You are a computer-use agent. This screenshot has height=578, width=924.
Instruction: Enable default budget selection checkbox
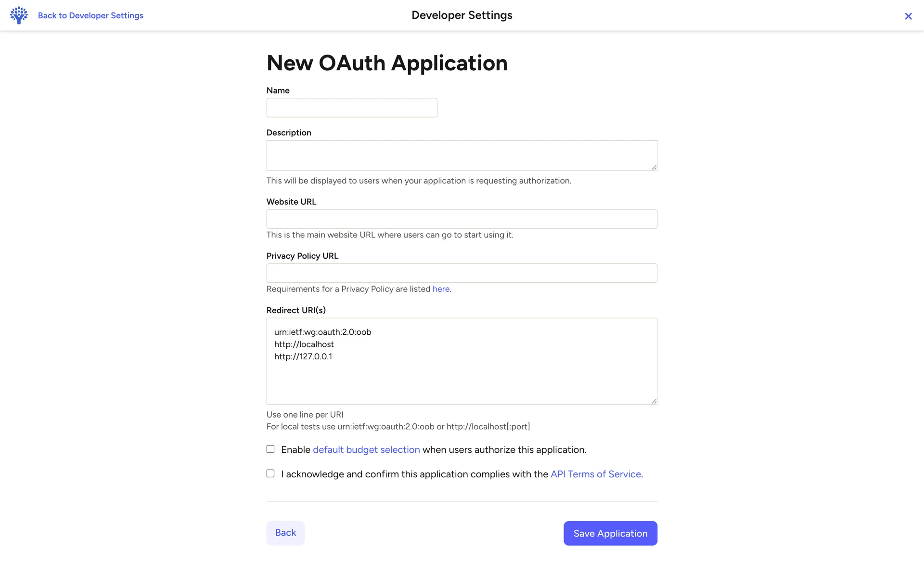(270, 449)
